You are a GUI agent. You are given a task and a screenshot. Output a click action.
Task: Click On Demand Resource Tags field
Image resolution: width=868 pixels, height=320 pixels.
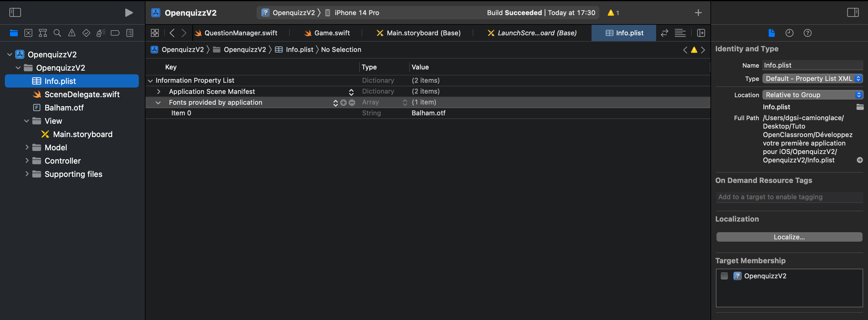(x=789, y=197)
